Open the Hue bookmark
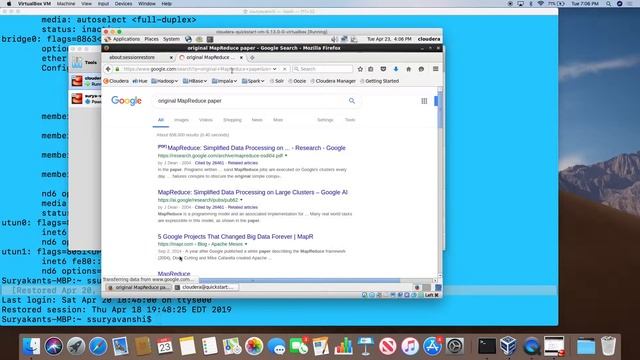This screenshot has height=360, width=640. [x=140, y=81]
